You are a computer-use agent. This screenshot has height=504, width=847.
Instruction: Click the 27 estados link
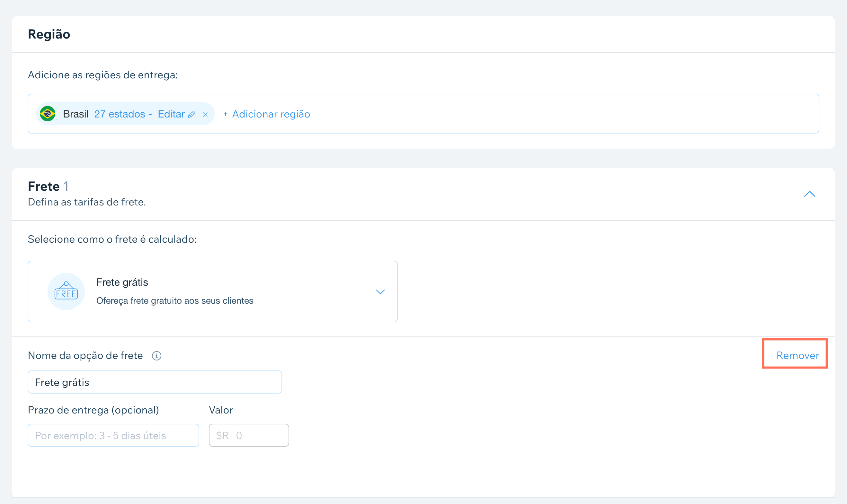click(x=120, y=114)
